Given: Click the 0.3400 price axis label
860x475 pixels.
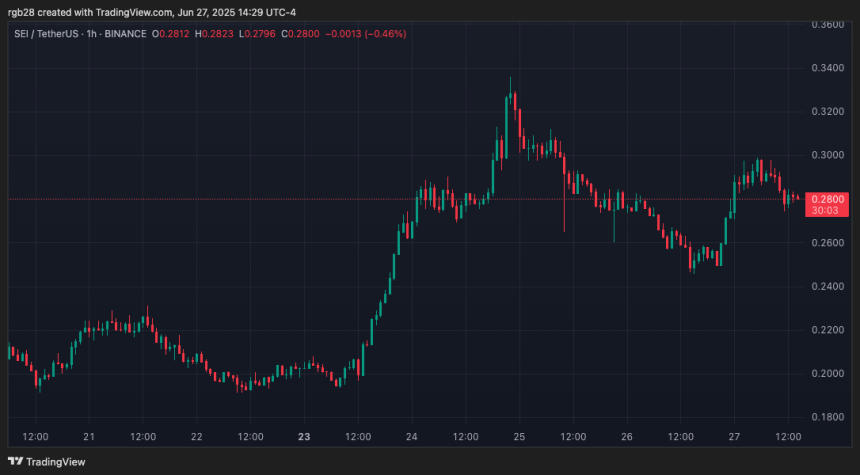Looking at the screenshot, I should point(826,68).
